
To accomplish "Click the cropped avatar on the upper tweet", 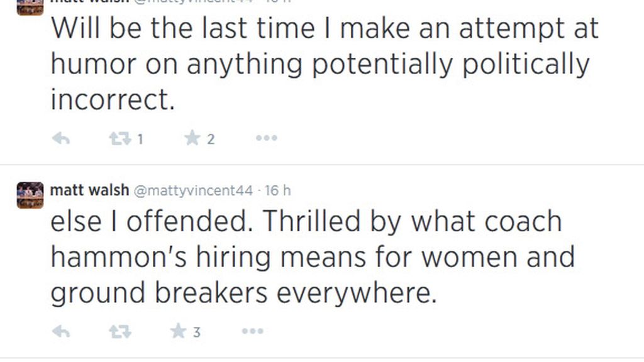I will 30,8.
